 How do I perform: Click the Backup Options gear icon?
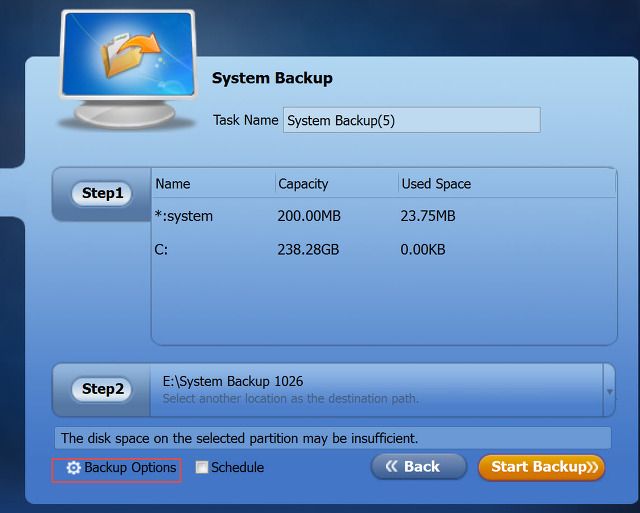click(x=73, y=468)
